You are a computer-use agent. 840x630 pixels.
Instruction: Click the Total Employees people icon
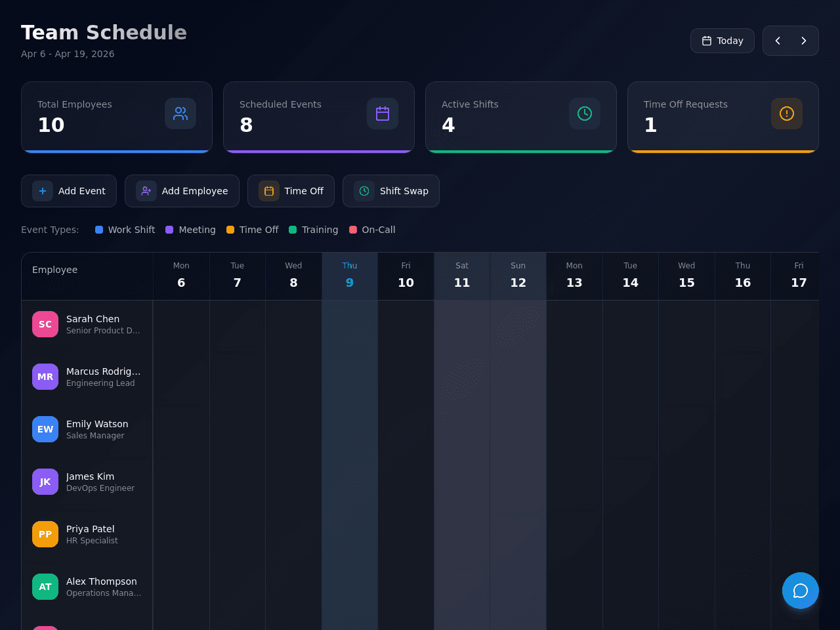(180, 114)
